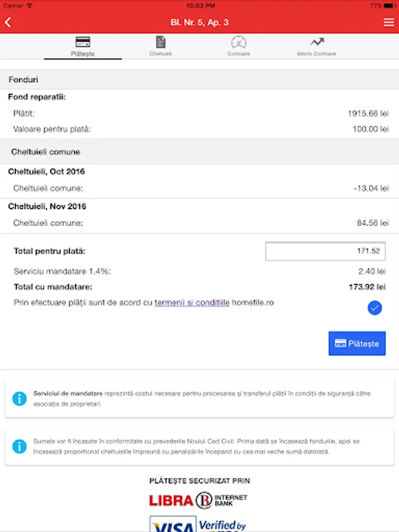Tap the Cheltuieli document icon
Viewport: 399px width, 532px height.
coord(160,42)
